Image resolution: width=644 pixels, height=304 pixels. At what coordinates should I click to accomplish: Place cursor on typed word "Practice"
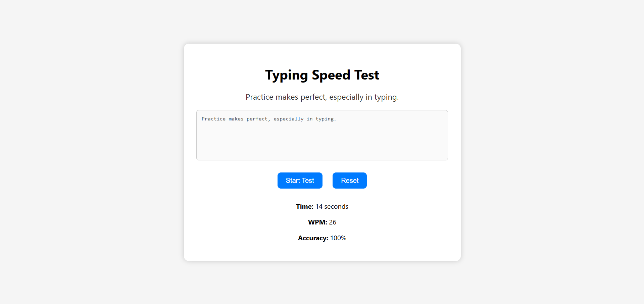(x=213, y=119)
